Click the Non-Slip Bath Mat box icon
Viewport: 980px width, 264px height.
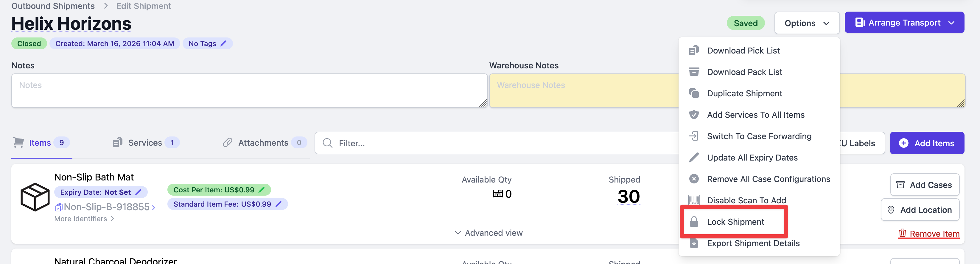coord(35,197)
